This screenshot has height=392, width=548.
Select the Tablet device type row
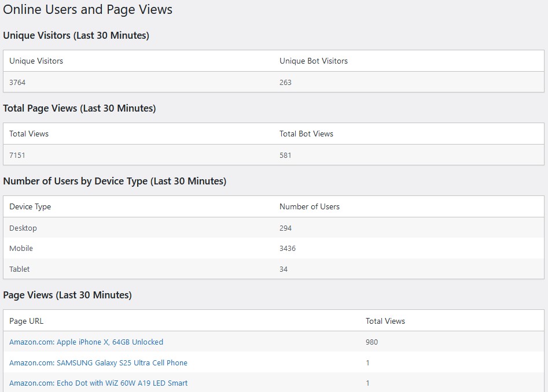pos(19,269)
